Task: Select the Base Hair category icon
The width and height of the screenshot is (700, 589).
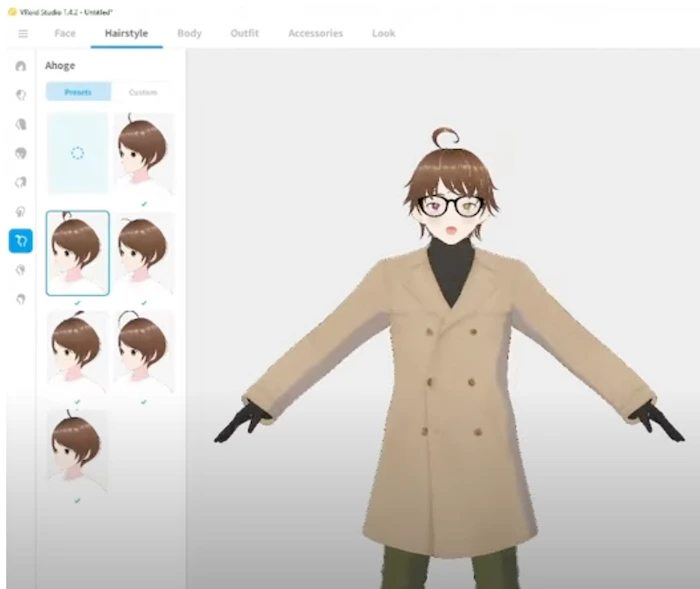Action: [x=21, y=299]
